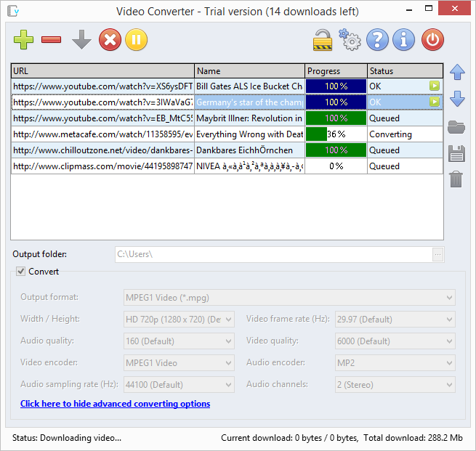Viewport: 476px width, 451px height.
Task: Click the hide advanced converting options link
Action: [115, 404]
